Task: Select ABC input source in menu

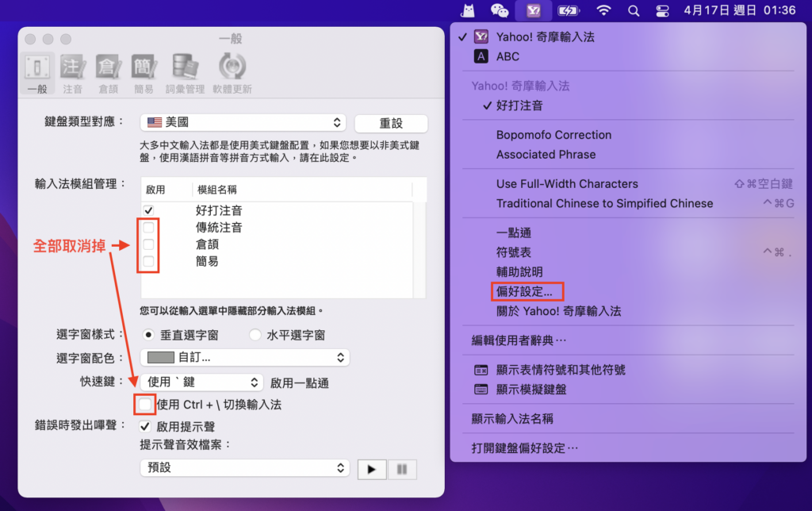Action: pos(507,56)
